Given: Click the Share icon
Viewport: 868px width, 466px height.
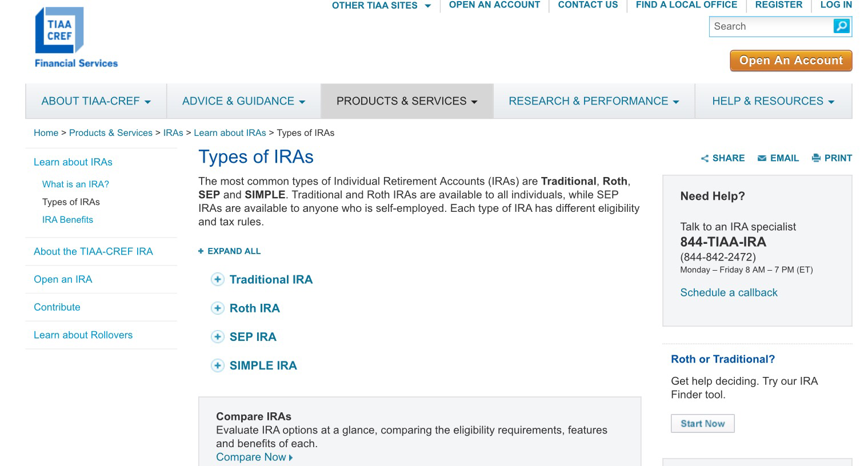Looking at the screenshot, I should 705,159.
